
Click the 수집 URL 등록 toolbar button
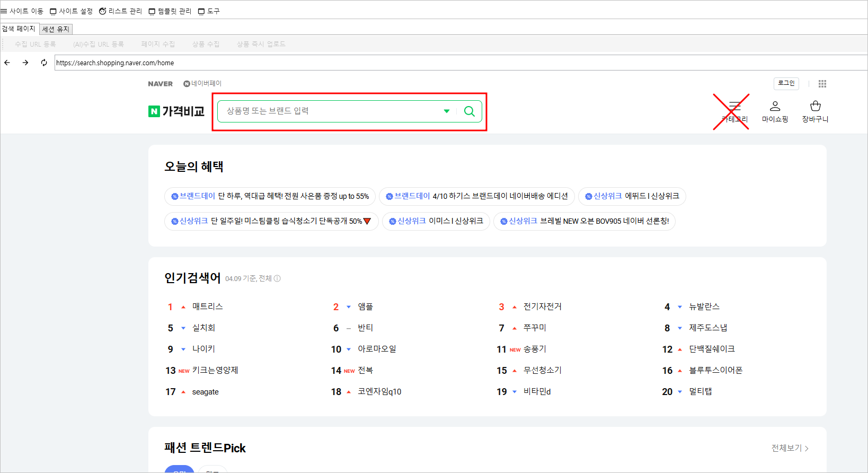(x=35, y=44)
